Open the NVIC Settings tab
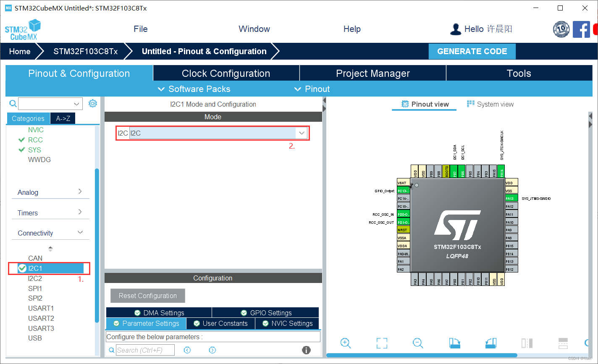Image resolution: width=598 pixels, height=364 pixels. [x=287, y=323]
